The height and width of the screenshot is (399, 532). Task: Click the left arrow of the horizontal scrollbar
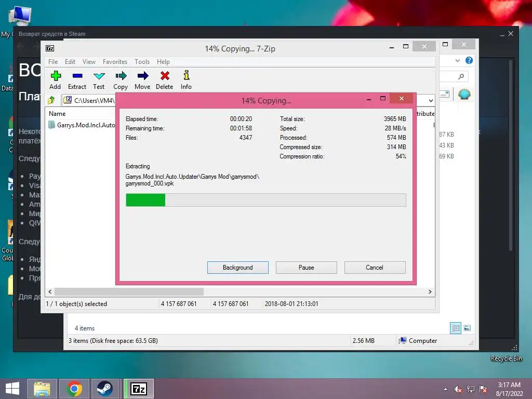pos(50,292)
